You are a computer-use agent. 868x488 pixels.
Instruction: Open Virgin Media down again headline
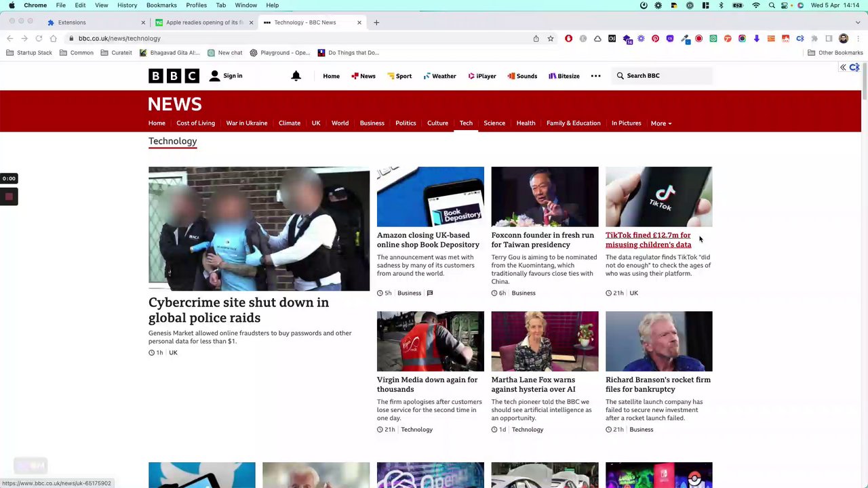pos(427,384)
